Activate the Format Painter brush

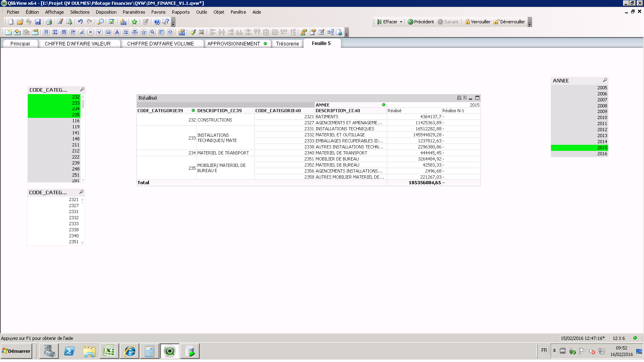coord(193,32)
